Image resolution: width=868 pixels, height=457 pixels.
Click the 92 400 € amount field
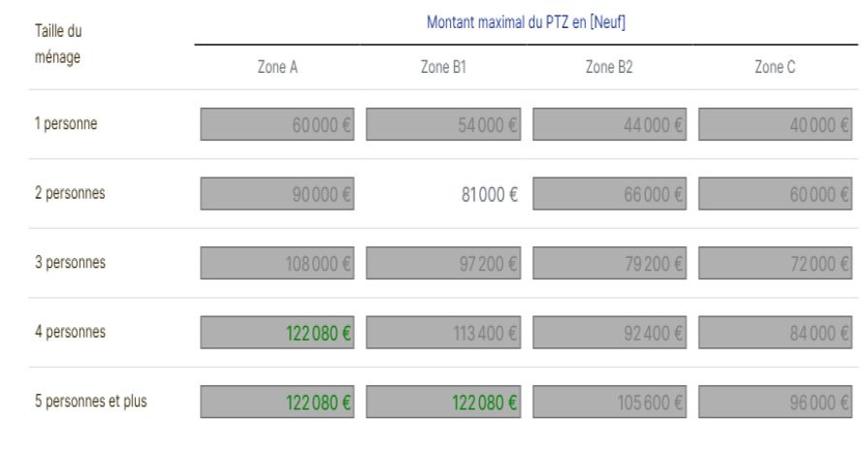[x=609, y=333]
